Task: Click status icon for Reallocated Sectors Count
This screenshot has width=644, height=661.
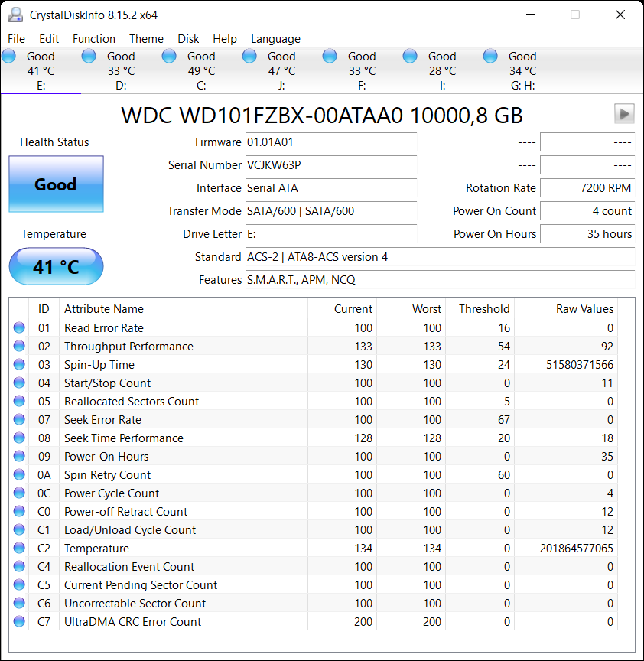Action: click(19, 401)
